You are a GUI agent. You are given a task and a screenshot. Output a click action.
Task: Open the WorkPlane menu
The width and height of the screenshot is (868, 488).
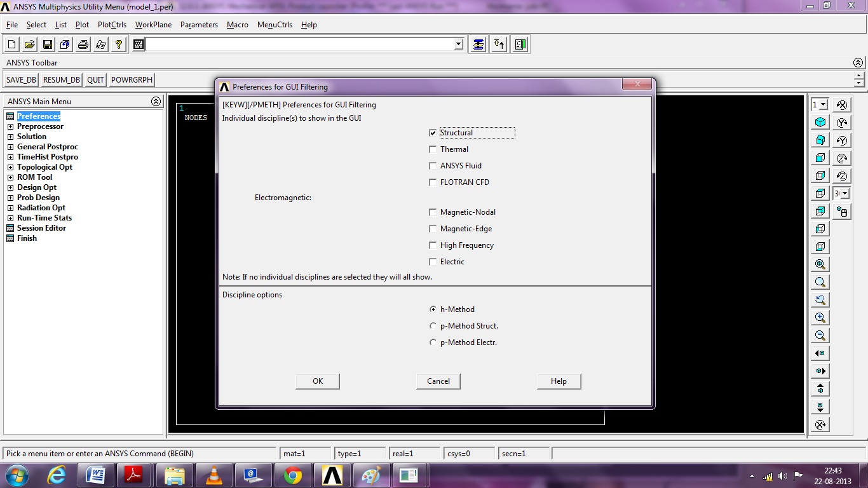153,25
